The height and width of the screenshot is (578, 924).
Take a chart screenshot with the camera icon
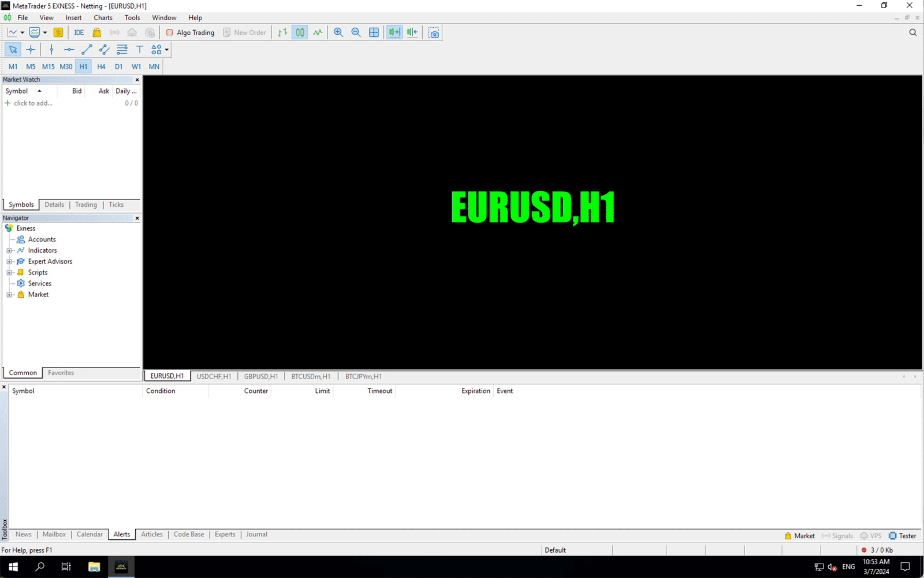[433, 32]
